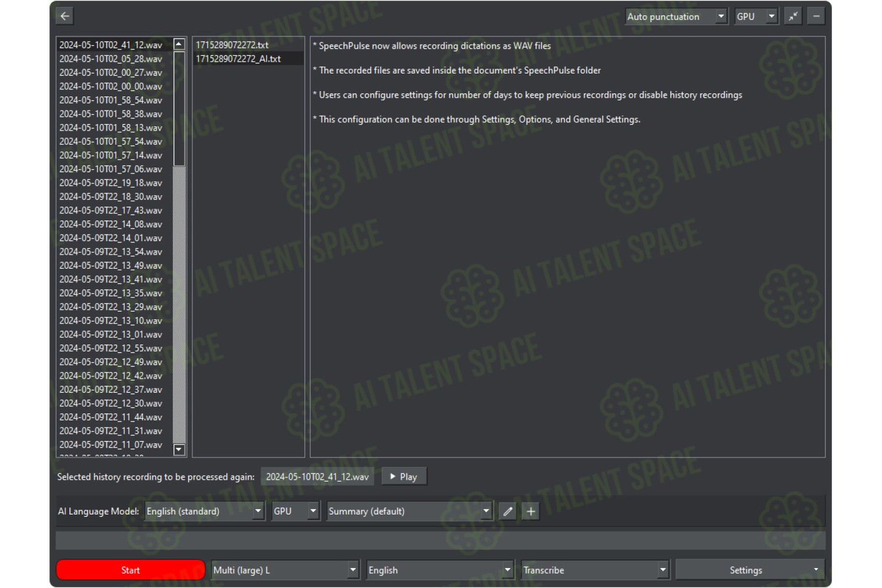Screen dimensions: 882x588
Task: Open the Transcribe task dropdown
Action: [x=595, y=570]
